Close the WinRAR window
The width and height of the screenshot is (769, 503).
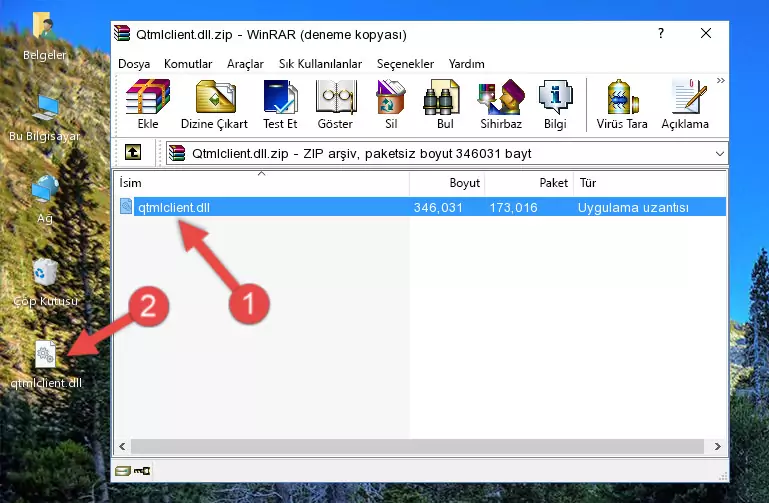click(x=706, y=33)
